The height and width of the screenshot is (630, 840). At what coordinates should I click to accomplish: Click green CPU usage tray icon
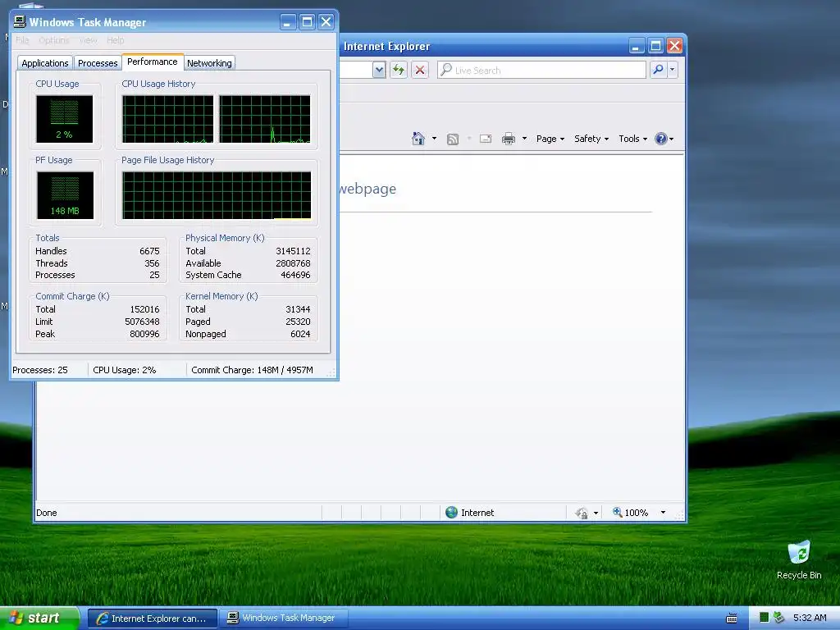point(765,618)
